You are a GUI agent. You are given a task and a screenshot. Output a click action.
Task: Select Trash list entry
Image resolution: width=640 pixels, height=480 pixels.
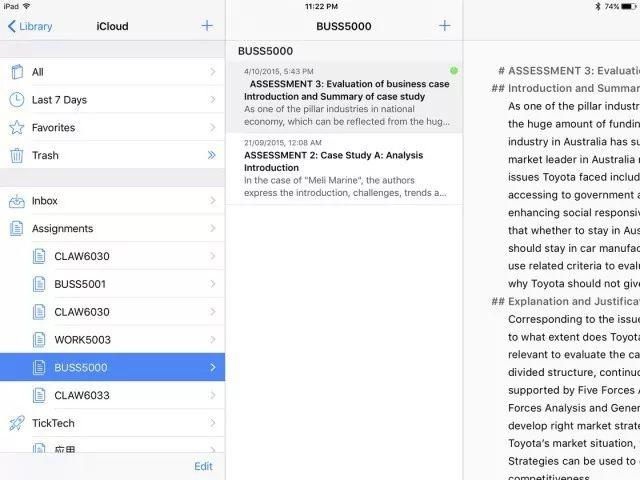[x=112, y=155]
